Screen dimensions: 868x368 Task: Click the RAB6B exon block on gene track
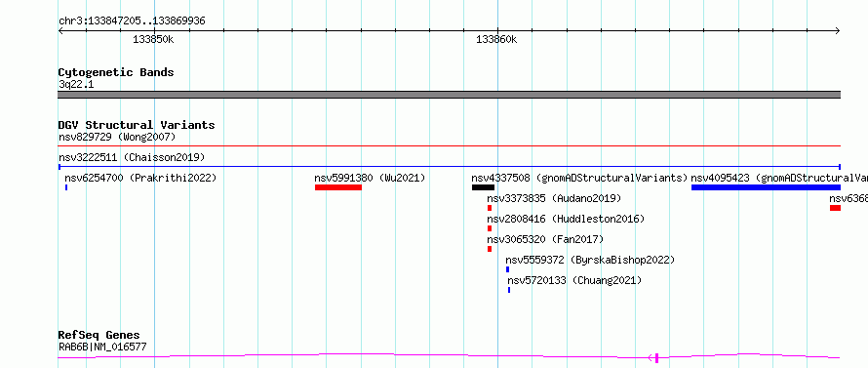tap(656, 358)
